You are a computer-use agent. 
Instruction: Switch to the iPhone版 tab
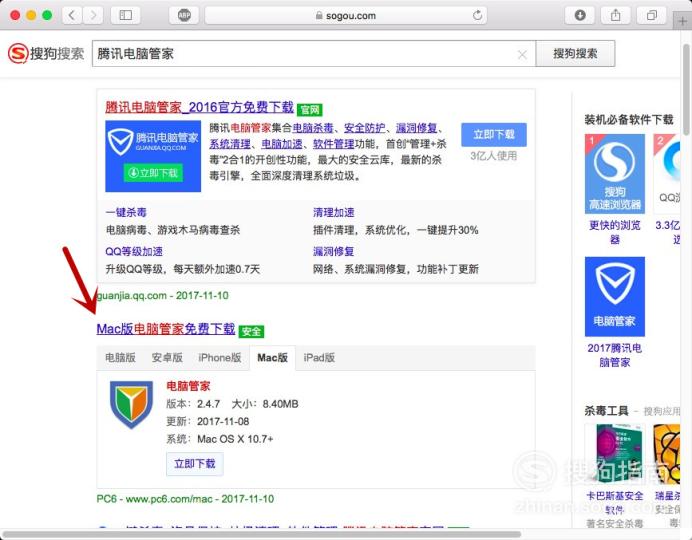220,358
